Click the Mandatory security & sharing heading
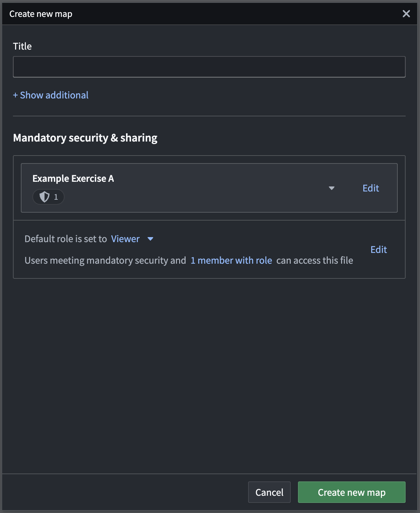Image resolution: width=420 pixels, height=513 pixels. (x=85, y=138)
